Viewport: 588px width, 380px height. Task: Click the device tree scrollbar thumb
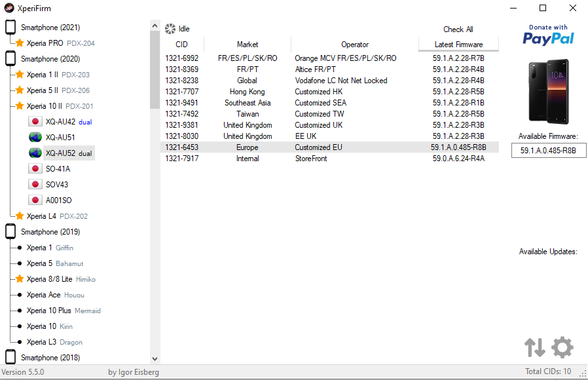pyautogui.click(x=155, y=69)
